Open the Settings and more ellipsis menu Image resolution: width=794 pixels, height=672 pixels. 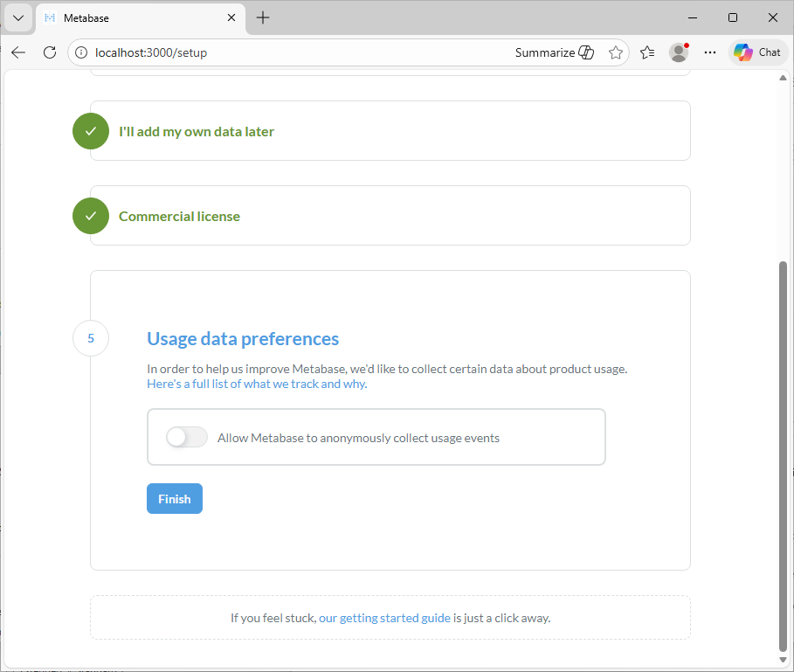point(710,52)
